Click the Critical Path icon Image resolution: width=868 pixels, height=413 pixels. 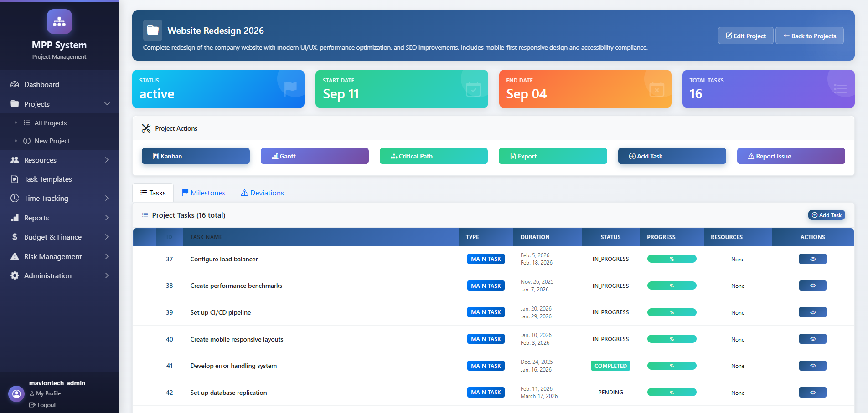pos(393,156)
